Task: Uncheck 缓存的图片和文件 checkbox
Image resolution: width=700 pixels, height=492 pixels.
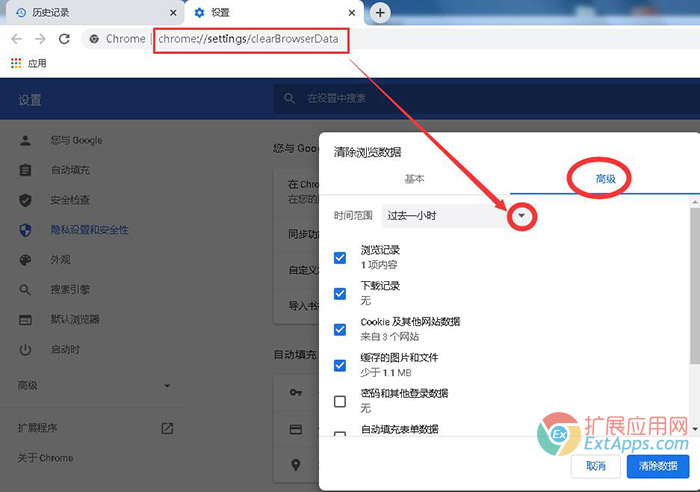Action: pos(340,365)
